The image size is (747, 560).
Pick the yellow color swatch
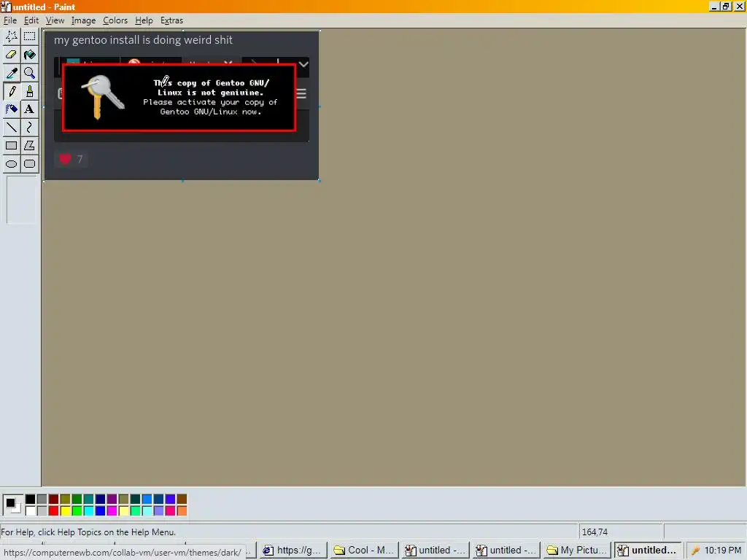pos(65,511)
